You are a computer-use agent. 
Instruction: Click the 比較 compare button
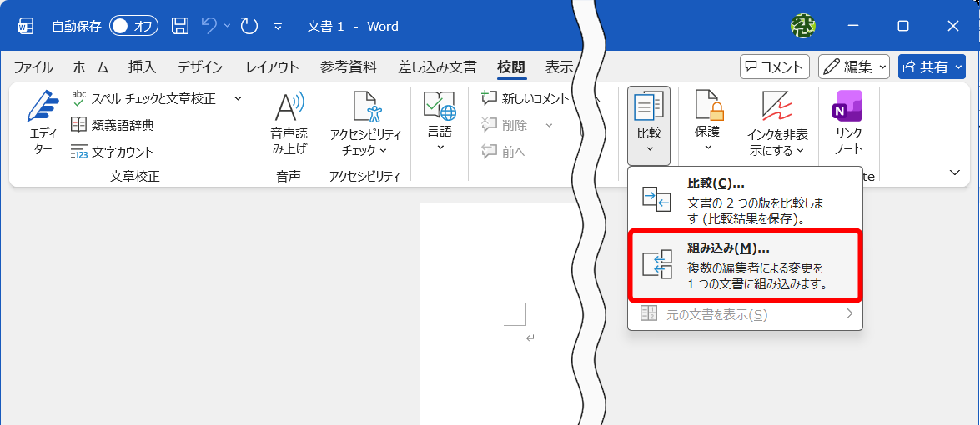click(649, 126)
